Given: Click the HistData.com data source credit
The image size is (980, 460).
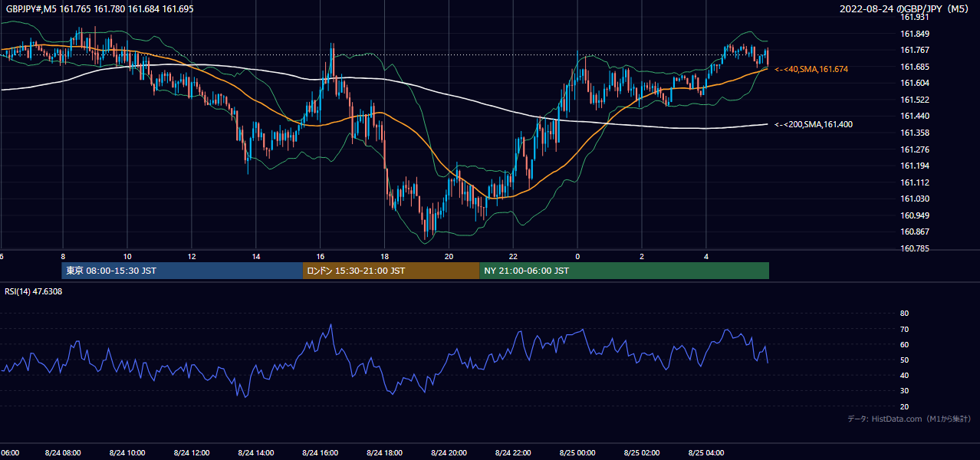Looking at the screenshot, I should [x=909, y=419].
